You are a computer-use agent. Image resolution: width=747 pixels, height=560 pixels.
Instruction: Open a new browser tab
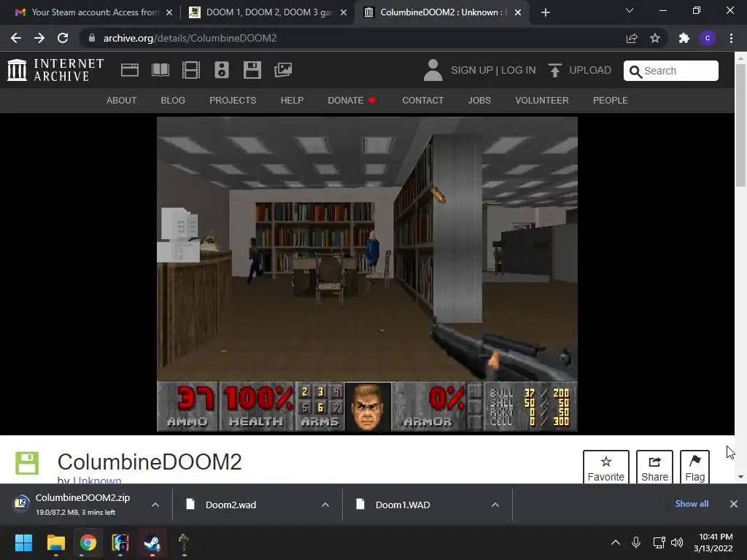point(546,12)
